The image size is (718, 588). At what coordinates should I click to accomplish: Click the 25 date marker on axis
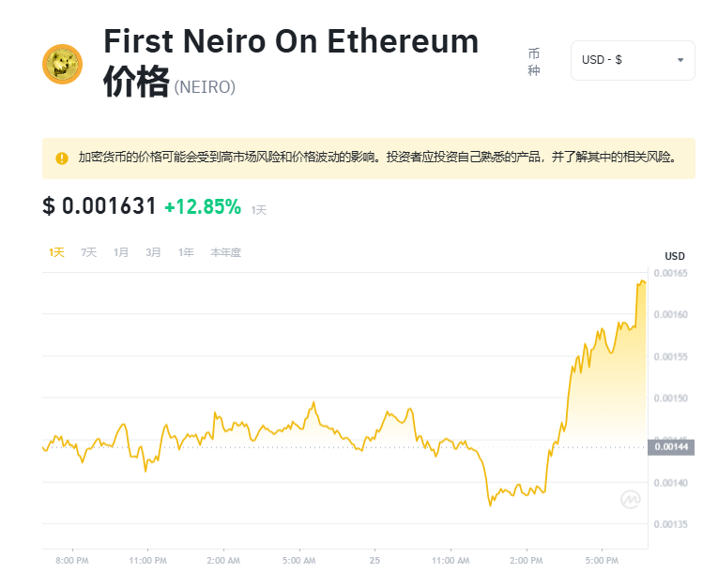tap(374, 561)
